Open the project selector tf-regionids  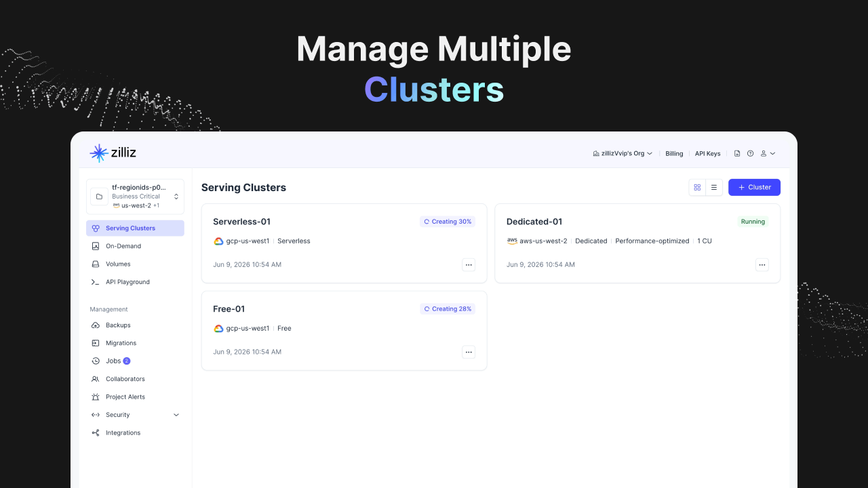point(135,197)
